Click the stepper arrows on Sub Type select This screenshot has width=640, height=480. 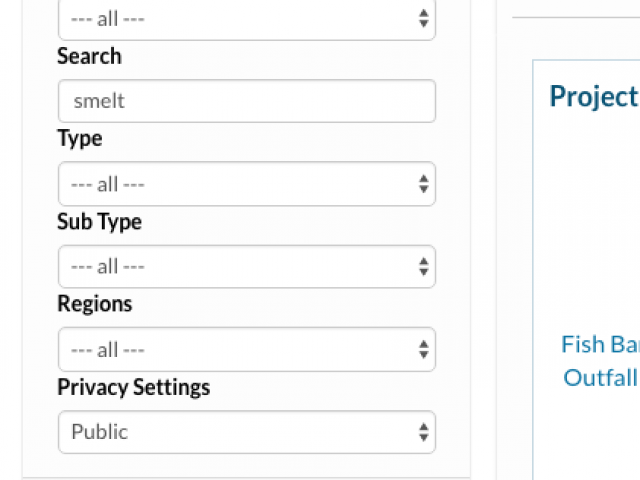coord(424,267)
